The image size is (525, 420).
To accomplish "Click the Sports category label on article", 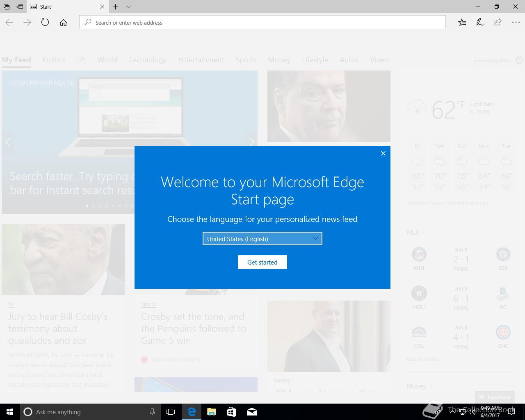I will tap(148, 304).
